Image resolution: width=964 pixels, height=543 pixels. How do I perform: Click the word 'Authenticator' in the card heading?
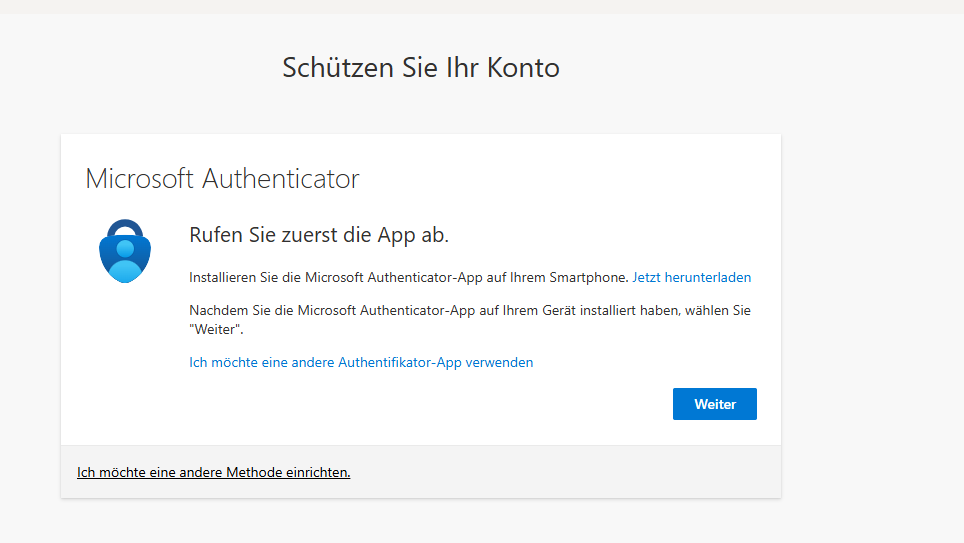click(280, 179)
